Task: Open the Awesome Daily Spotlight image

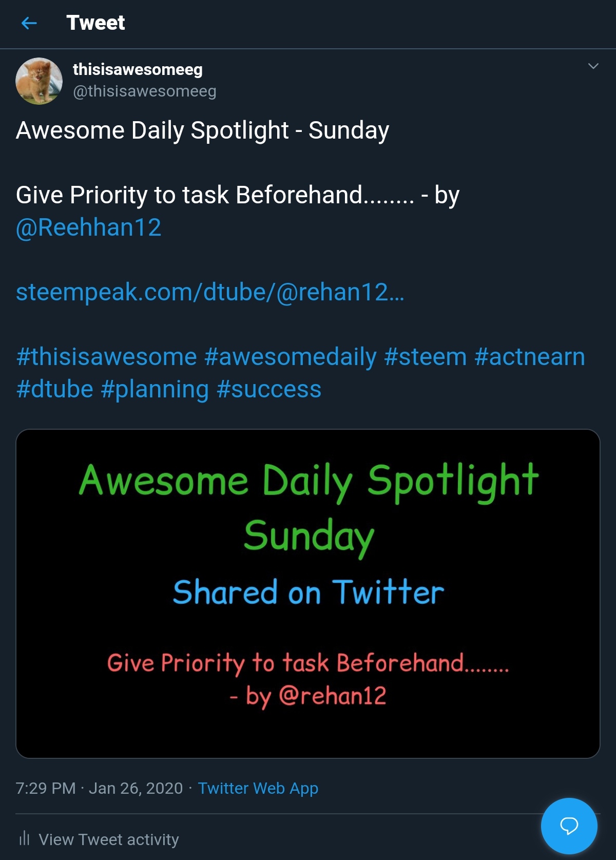Action: pos(308,593)
